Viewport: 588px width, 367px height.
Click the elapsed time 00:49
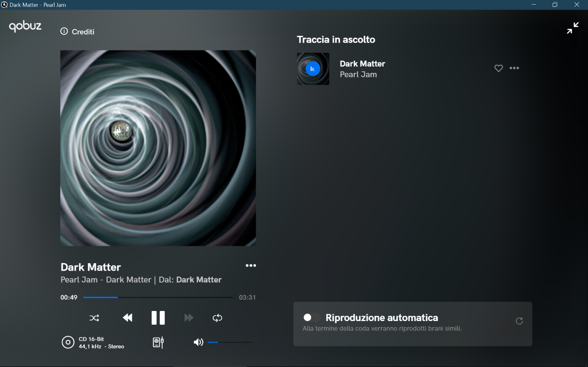[x=69, y=298]
